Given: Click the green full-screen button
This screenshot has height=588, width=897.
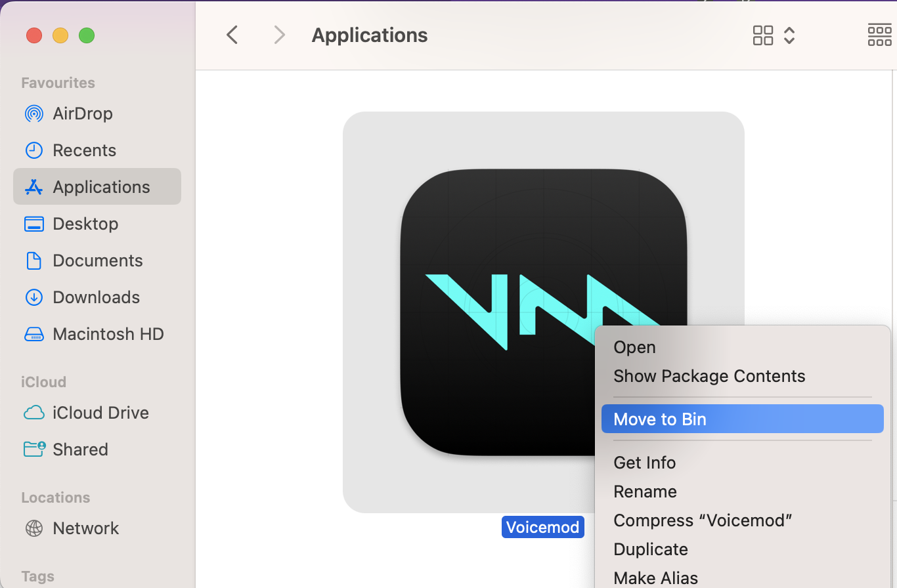Looking at the screenshot, I should pyautogui.click(x=87, y=35).
